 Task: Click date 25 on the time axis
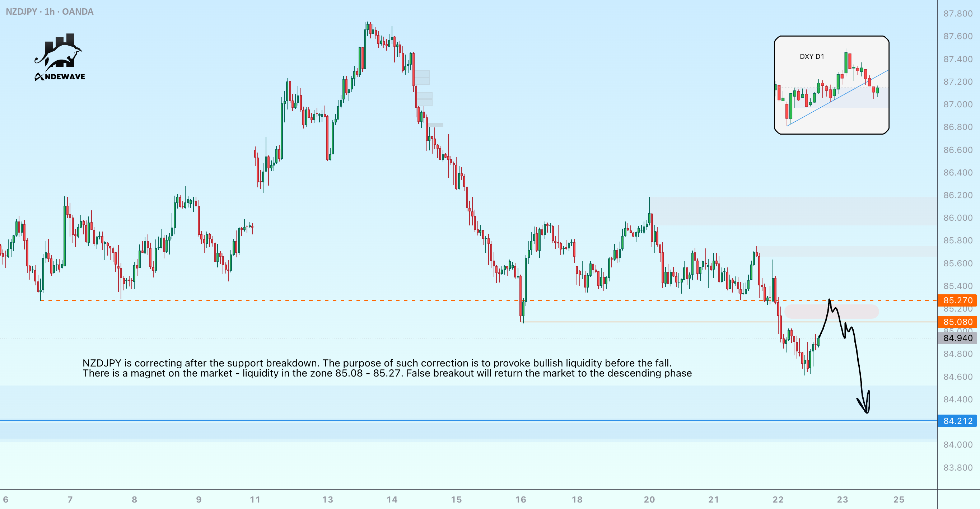[x=899, y=500]
